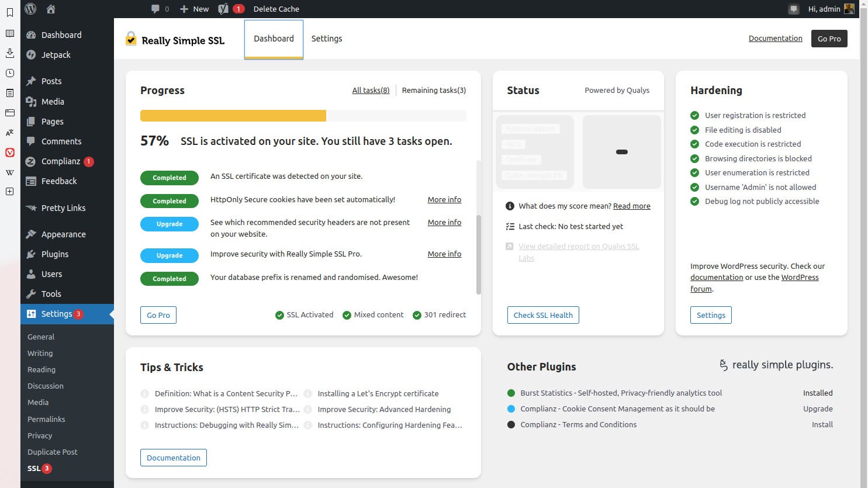The image size is (868, 488).
Task: Click the Go Pro header button
Action: click(829, 39)
